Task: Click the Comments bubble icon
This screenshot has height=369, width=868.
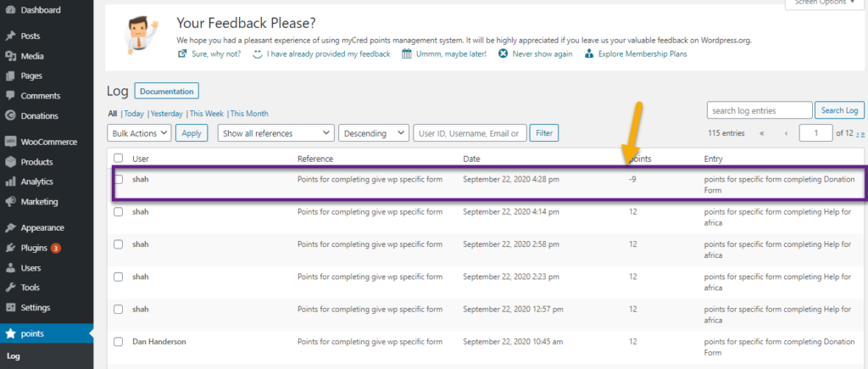Action: pyautogui.click(x=10, y=96)
